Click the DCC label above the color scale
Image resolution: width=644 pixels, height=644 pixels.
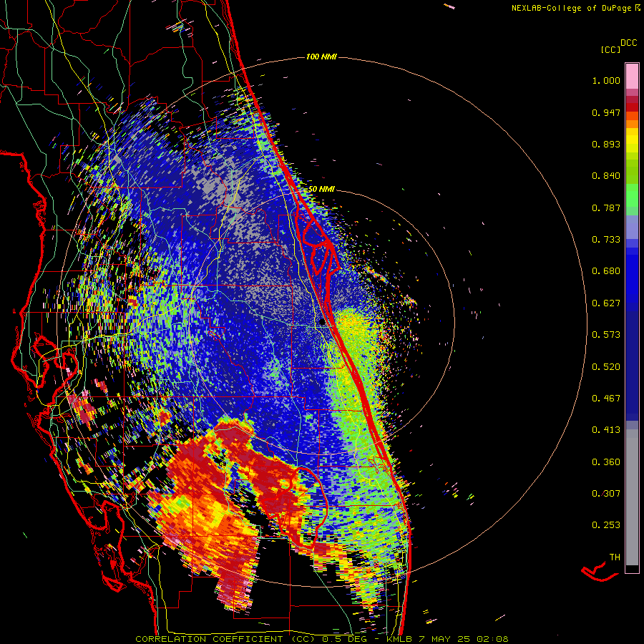pyautogui.click(x=629, y=43)
